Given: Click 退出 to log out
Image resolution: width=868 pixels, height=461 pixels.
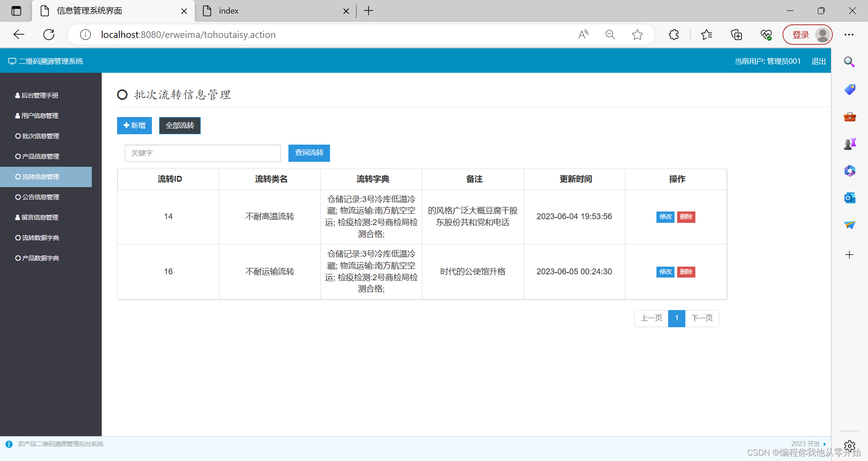Looking at the screenshot, I should (x=818, y=61).
